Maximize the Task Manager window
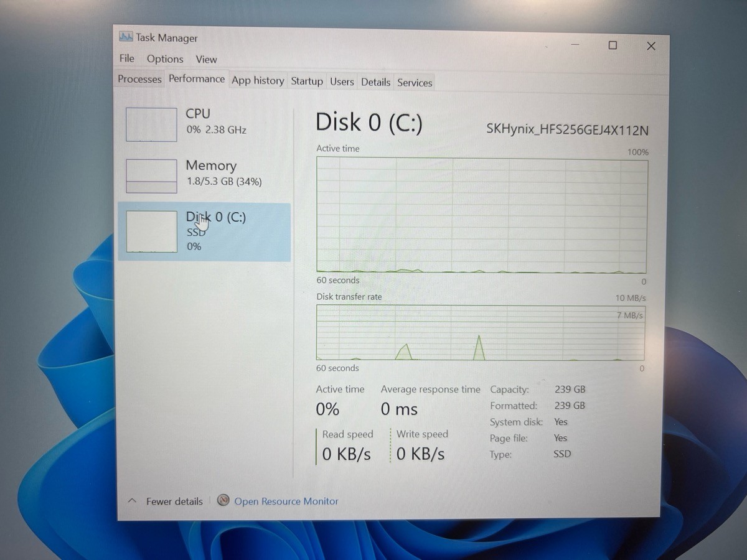Viewport: 747px width, 560px height. 613,45
